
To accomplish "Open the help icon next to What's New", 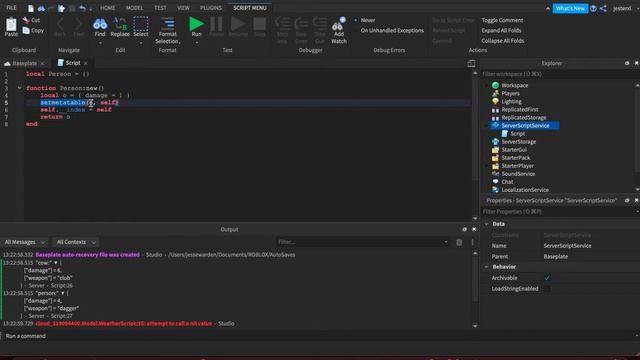I will pos(593,8).
